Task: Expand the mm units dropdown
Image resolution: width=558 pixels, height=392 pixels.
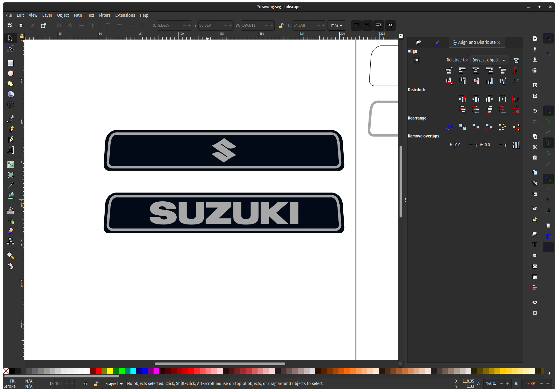Action: [x=336, y=26]
